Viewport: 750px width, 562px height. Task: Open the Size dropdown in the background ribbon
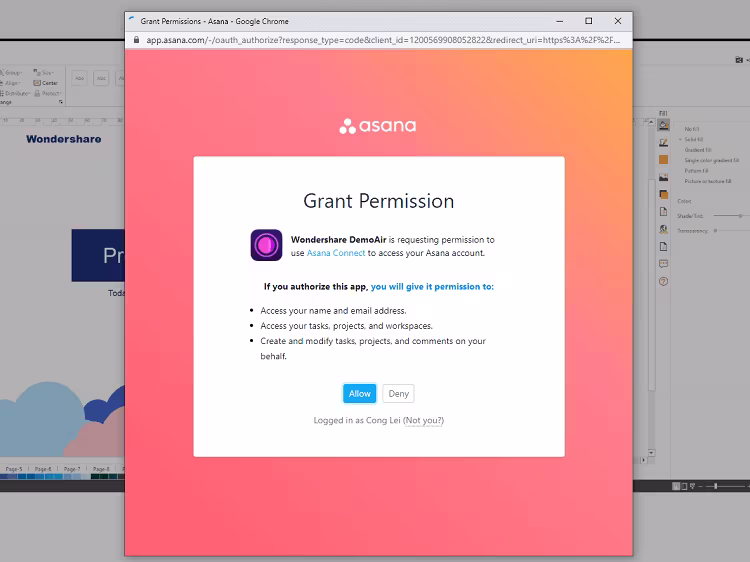43,73
